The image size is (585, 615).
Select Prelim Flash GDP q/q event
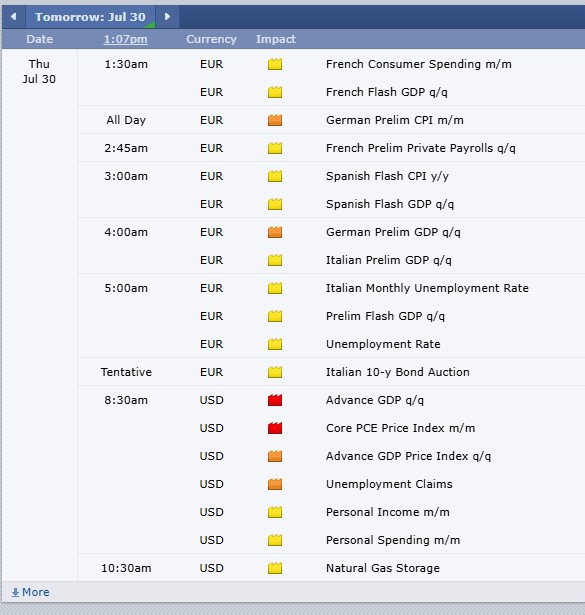tap(385, 316)
